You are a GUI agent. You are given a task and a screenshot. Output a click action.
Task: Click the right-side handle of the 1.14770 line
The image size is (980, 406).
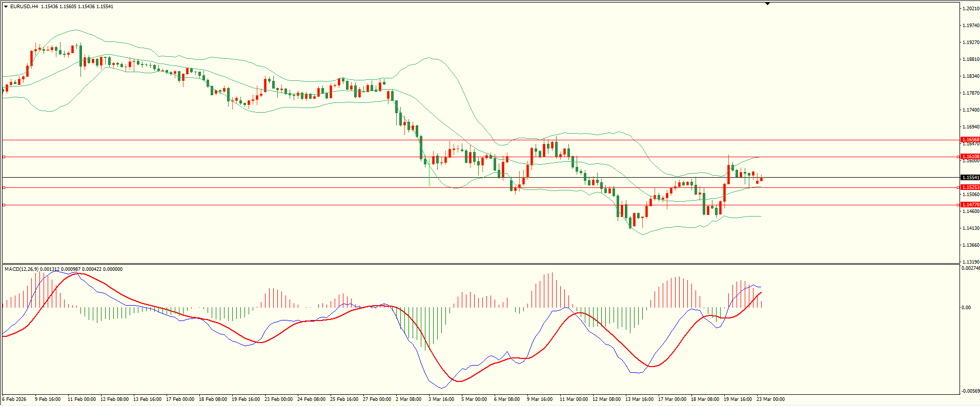(958, 205)
